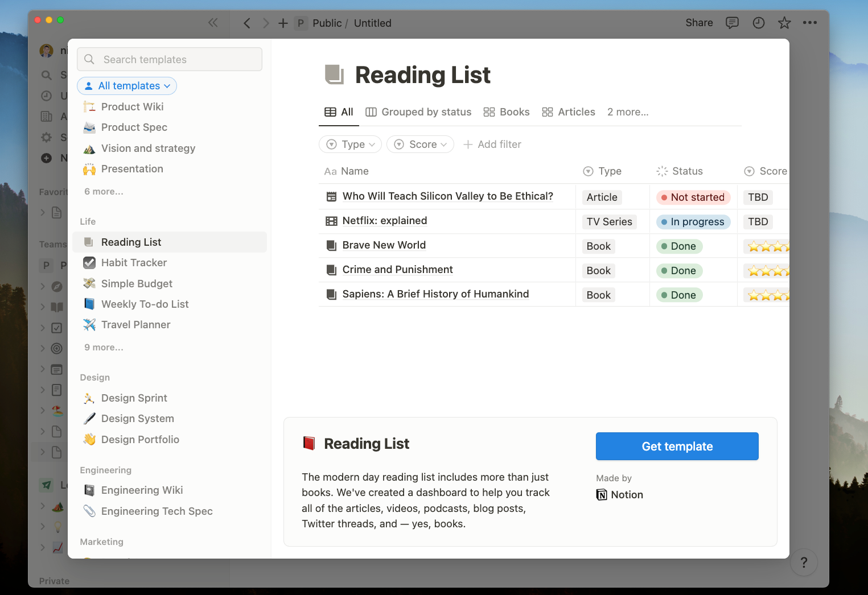Select Habit Tracker template
The width and height of the screenshot is (868, 595).
tap(170, 263)
